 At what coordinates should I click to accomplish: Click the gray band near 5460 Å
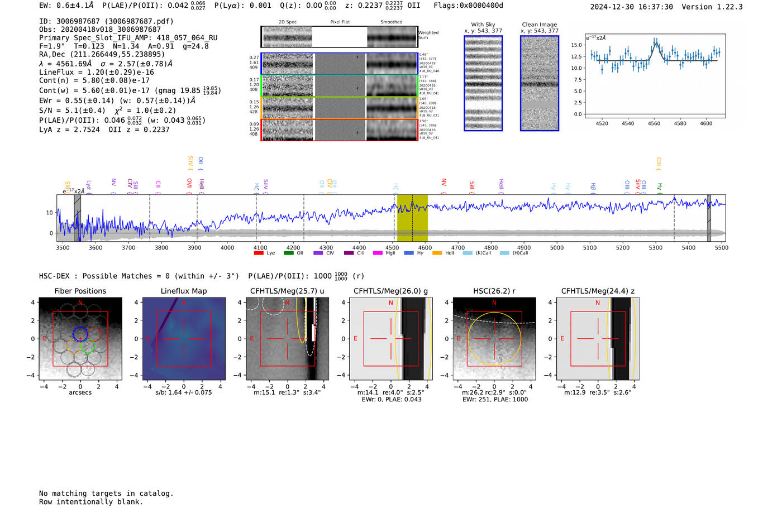[709, 218]
